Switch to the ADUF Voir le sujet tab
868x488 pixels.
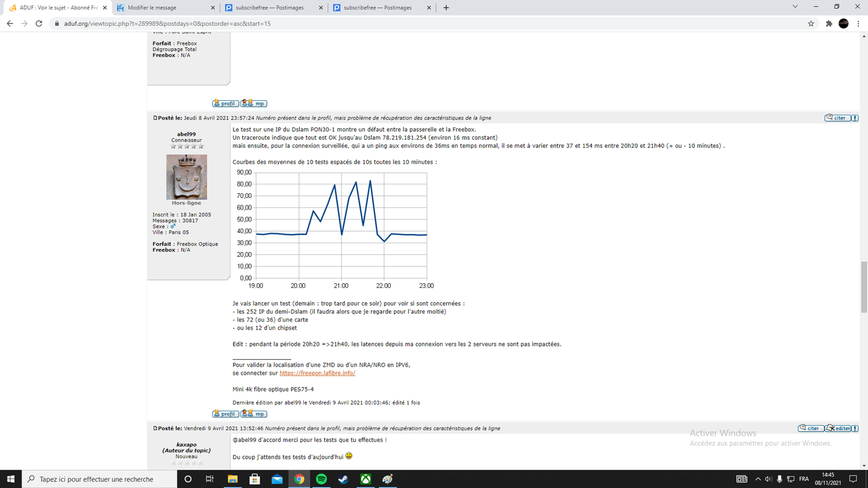click(x=56, y=7)
